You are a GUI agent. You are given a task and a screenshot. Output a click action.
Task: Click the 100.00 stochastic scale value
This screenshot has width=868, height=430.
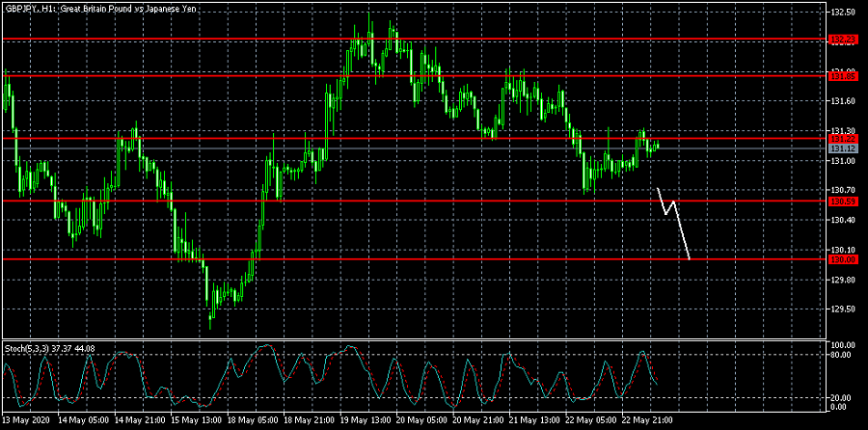click(843, 344)
